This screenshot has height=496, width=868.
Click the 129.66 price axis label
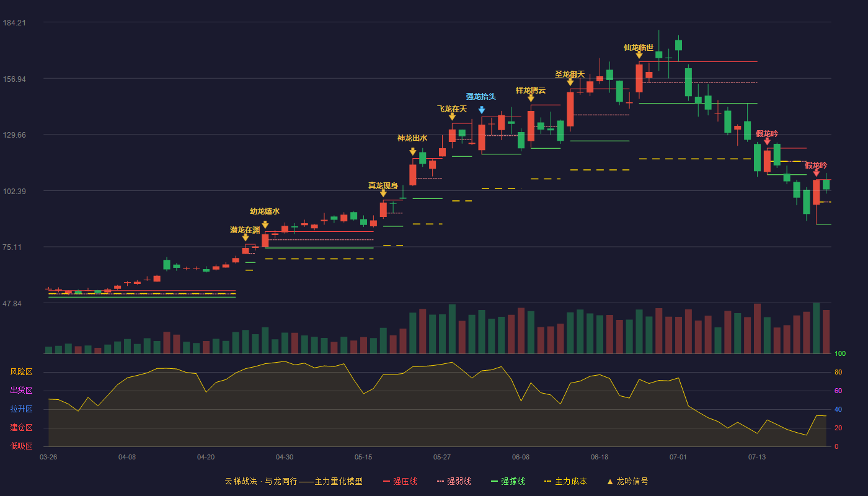pyautogui.click(x=14, y=135)
